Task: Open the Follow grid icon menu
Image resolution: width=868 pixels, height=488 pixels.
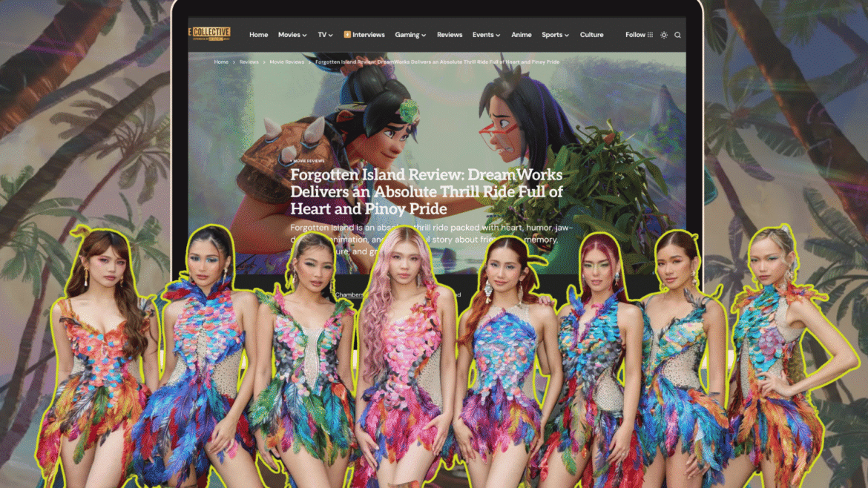Action: [650, 35]
